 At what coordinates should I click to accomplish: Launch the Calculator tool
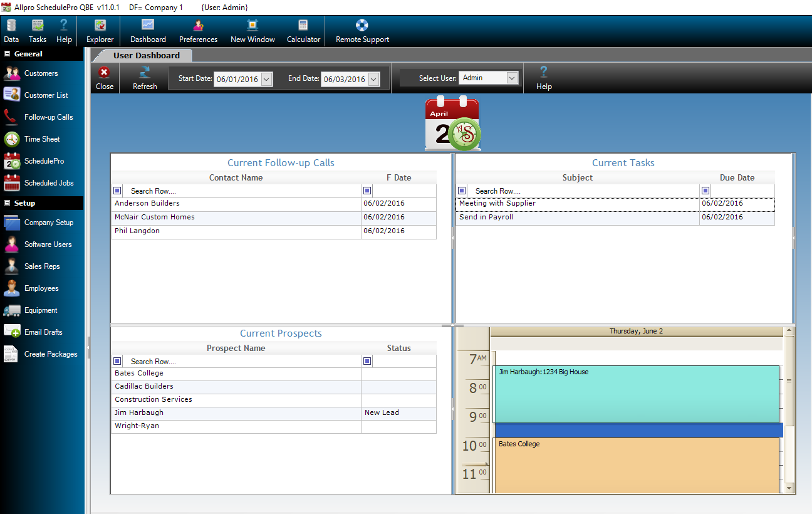tap(303, 31)
